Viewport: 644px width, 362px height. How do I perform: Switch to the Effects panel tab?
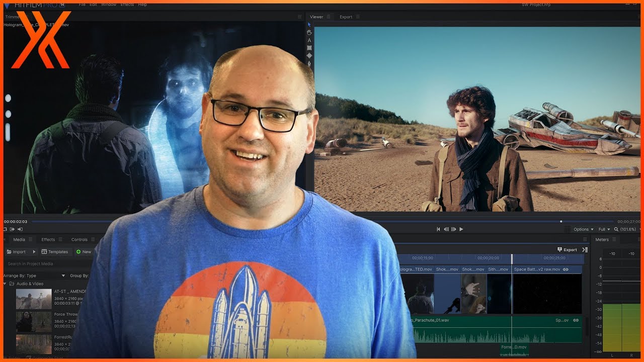click(x=48, y=239)
